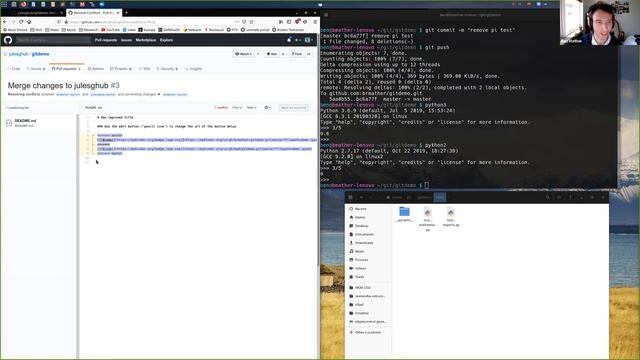The image size is (640, 360).
Task: Open the user avatar dropdown on GitHub
Action: point(309,40)
